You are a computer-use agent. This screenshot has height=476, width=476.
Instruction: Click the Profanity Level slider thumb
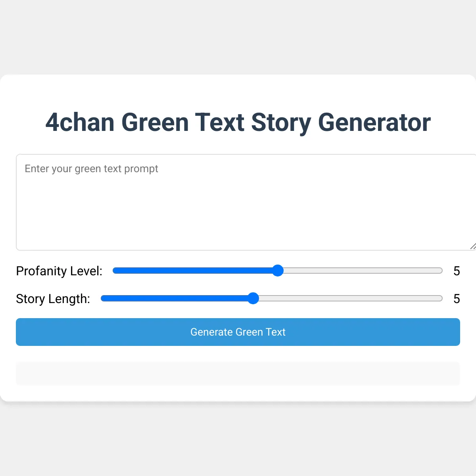tap(278, 271)
